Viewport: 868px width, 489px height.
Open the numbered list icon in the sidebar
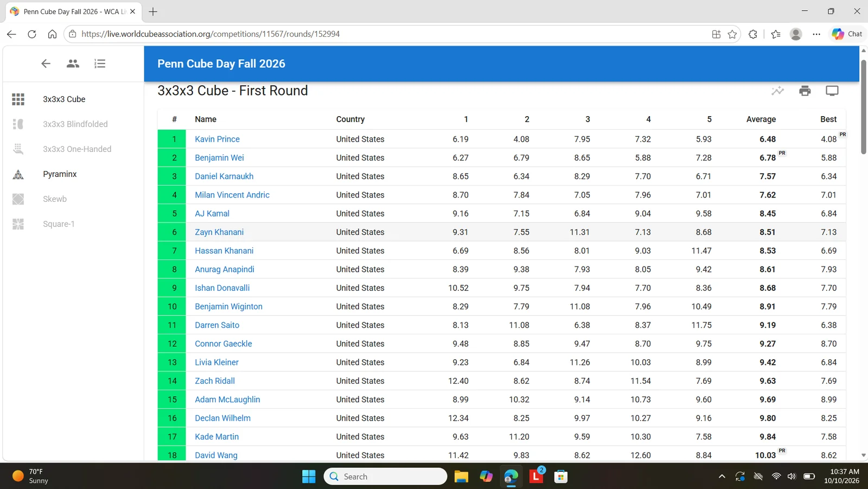tap(100, 63)
